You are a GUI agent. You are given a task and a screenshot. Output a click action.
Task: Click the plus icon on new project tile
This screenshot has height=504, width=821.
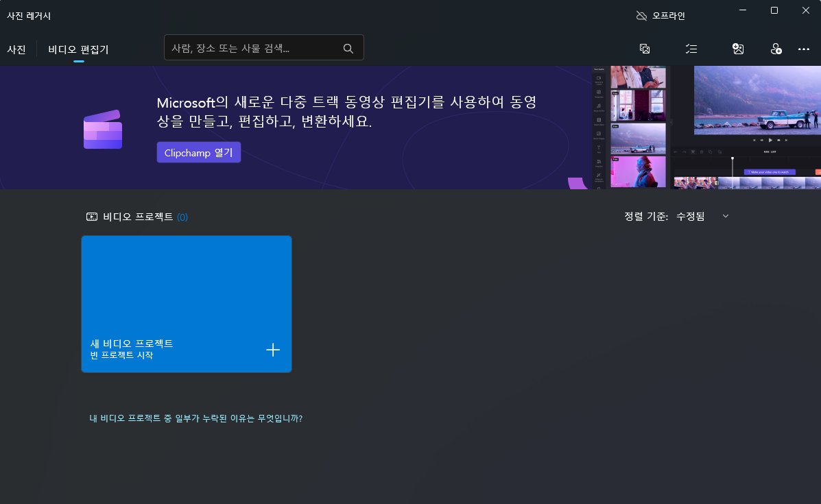pyautogui.click(x=273, y=350)
